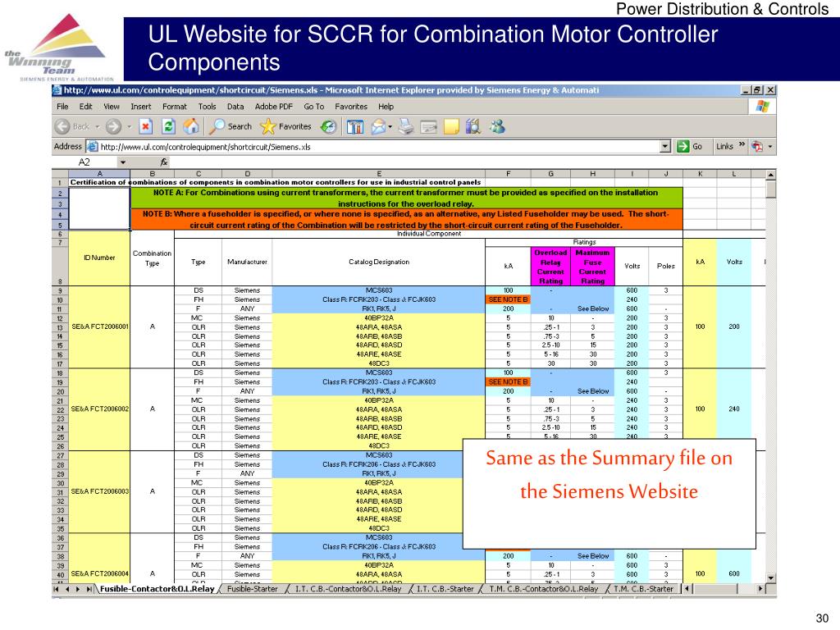Viewport: 840px width, 630px height.
Task: Click the Tools toolbar icon after History
Action: pyautogui.click(x=354, y=126)
